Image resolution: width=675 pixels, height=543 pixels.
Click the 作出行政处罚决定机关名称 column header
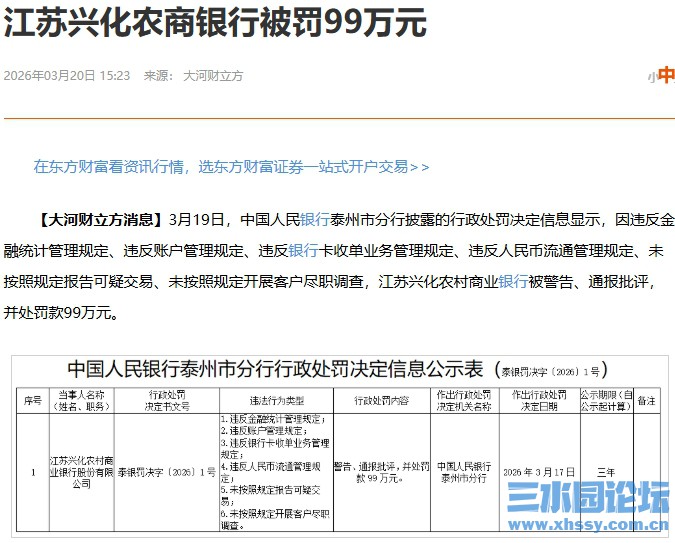(x=464, y=401)
